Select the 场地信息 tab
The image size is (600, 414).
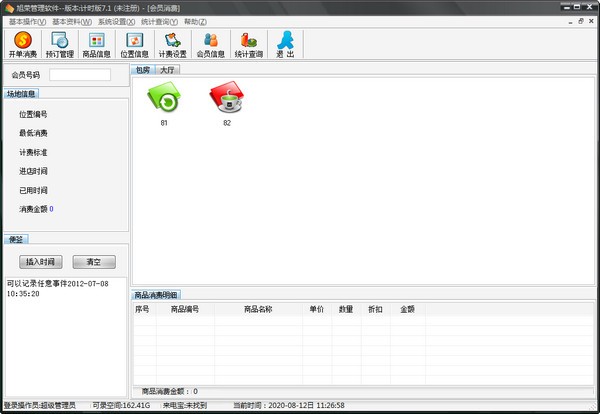click(x=21, y=94)
